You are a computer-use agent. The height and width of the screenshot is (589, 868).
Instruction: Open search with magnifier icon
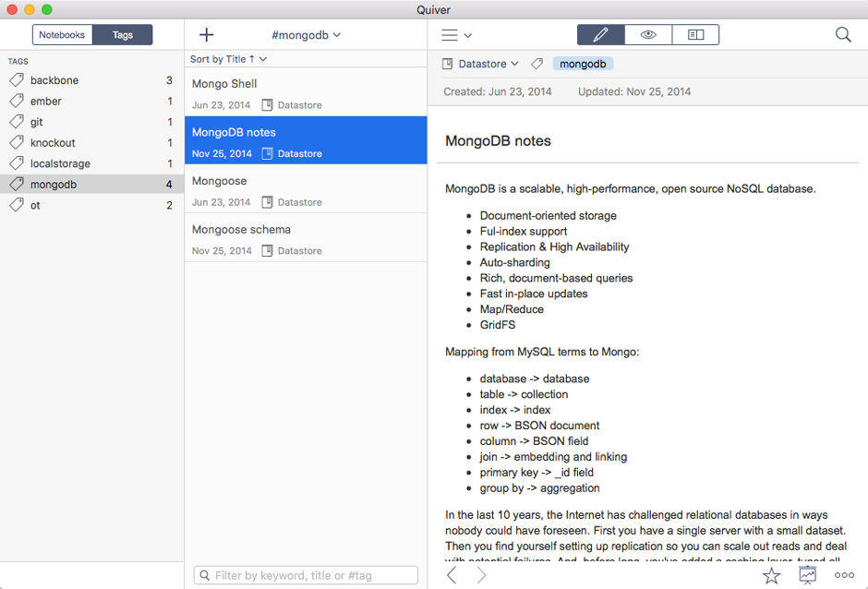click(843, 35)
